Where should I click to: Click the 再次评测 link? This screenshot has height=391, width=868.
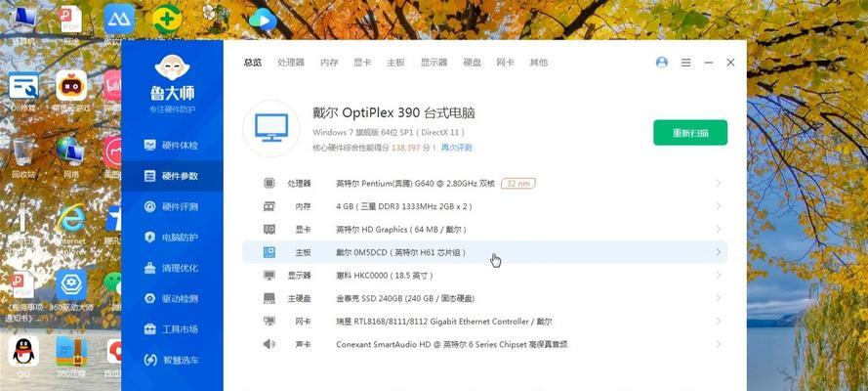click(457, 148)
